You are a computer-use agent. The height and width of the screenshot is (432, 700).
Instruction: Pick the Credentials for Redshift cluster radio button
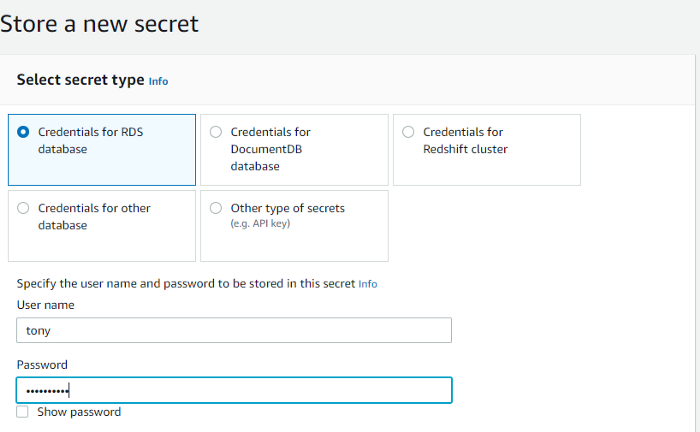tap(408, 132)
